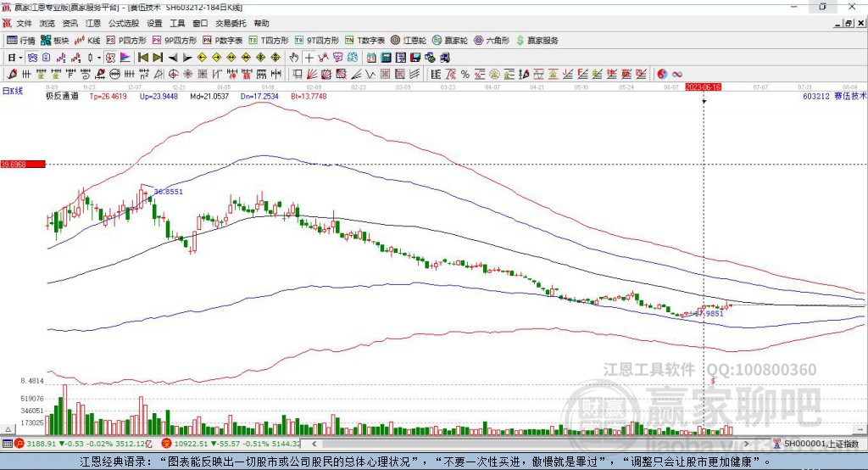Open the 资讯 menu
This screenshot has height=470, width=868.
click(x=70, y=23)
